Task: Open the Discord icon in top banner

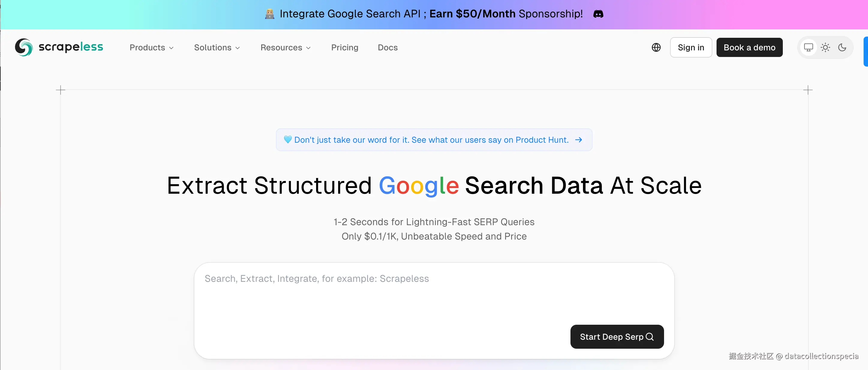Action: [598, 14]
